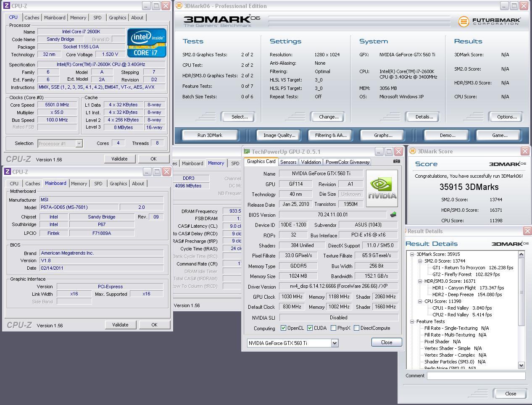Open Graphs... in 3DMark06

click(383, 135)
